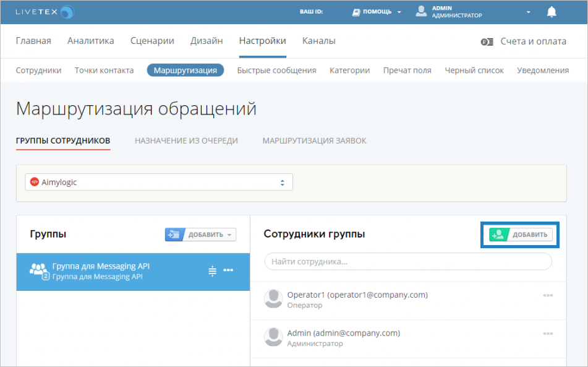Click the admin user avatar icon
This screenshot has width=588, height=367.
click(421, 12)
